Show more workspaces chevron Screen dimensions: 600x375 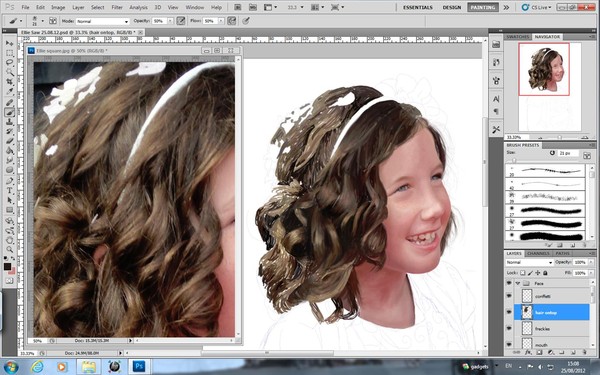click(506, 7)
